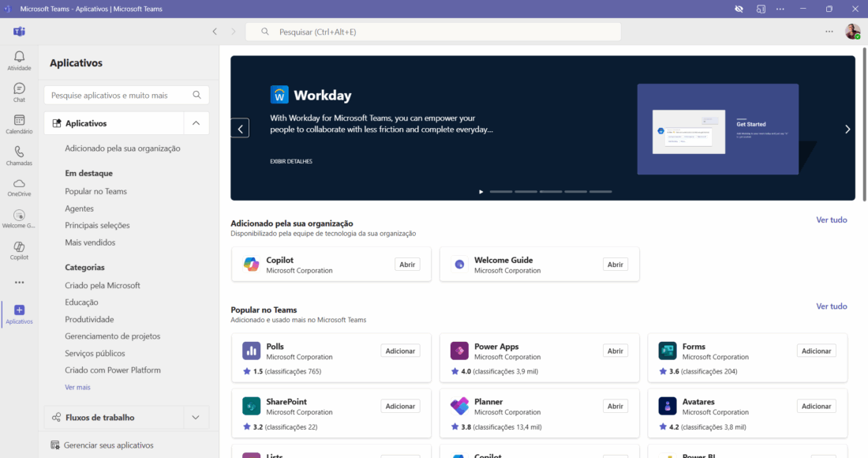The image size is (868, 458).
Task: Click the crossed-out eye title bar icon
Action: click(x=739, y=9)
